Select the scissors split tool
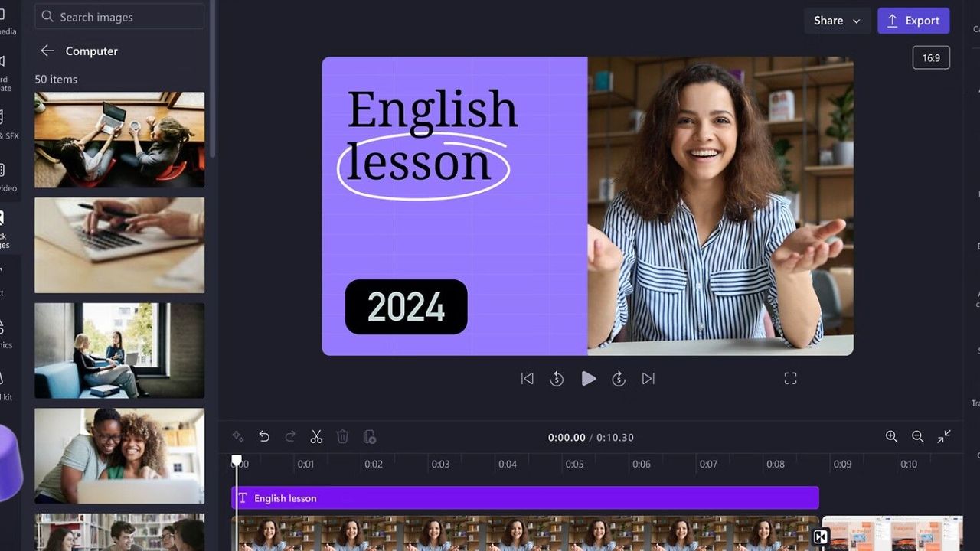The height and width of the screenshot is (551, 980). (x=316, y=437)
